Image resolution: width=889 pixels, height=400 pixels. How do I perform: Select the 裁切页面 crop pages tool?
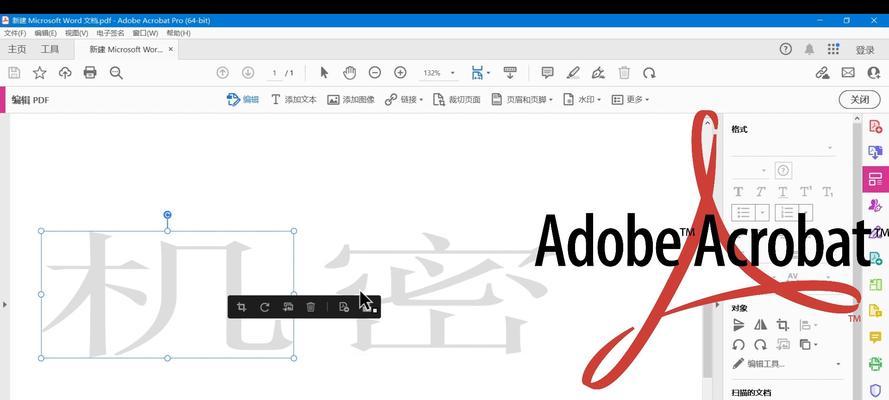pos(456,99)
